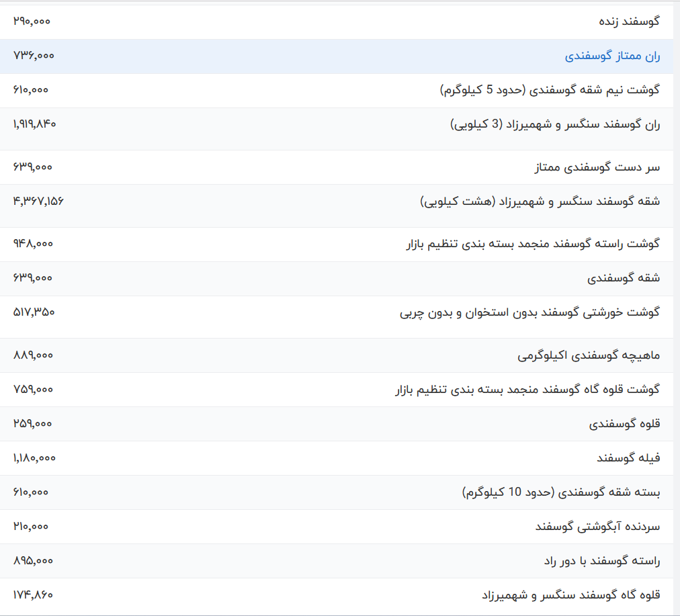Open the 'ران ممتاز گوسفندی' link
Screen dimensions: 680x616
[612, 56]
